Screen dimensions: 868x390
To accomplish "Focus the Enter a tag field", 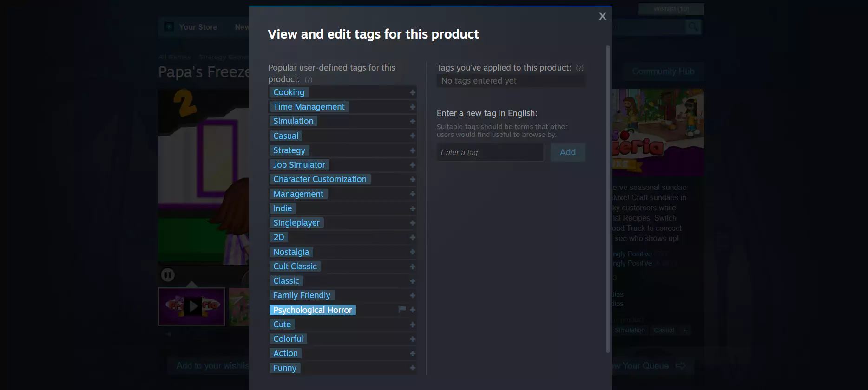I will pyautogui.click(x=490, y=152).
